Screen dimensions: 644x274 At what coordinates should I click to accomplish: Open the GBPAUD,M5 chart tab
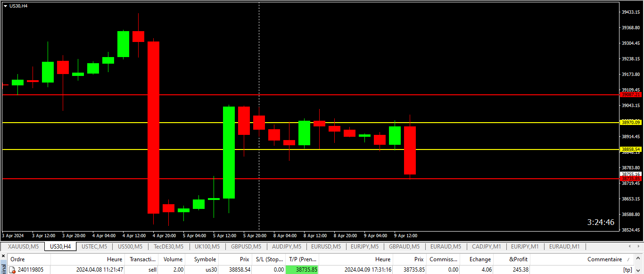[x=404, y=246]
